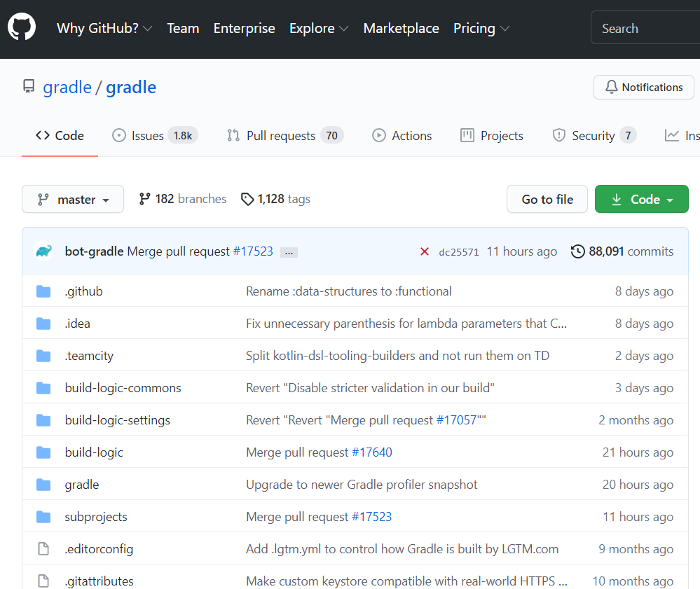Click in the Search field
700x589 pixels.
645,28
